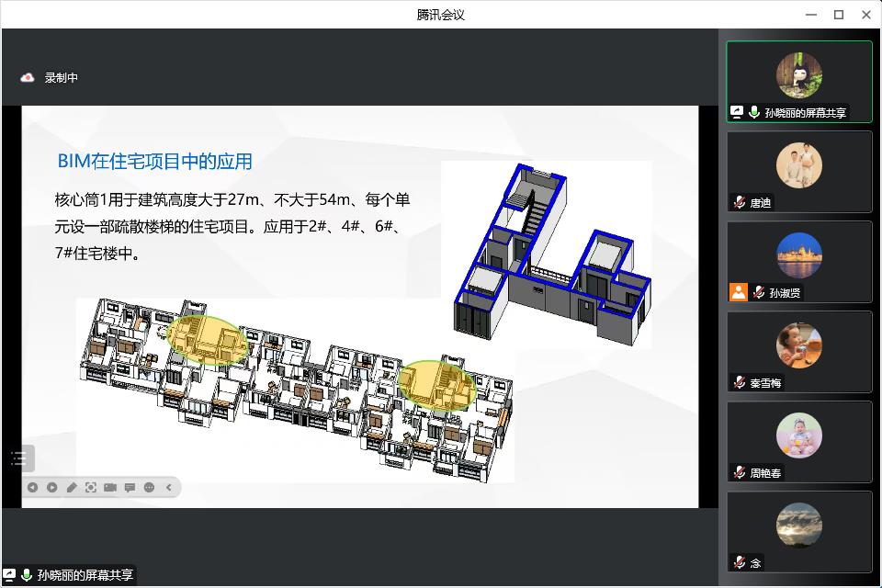Click the 录制中 recording status label
882x588 pixels.
pos(62,78)
